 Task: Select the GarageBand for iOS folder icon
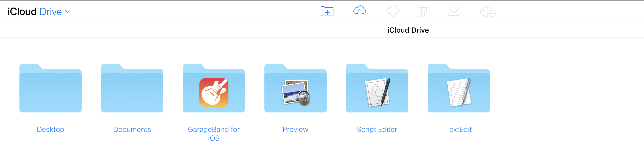214,88
